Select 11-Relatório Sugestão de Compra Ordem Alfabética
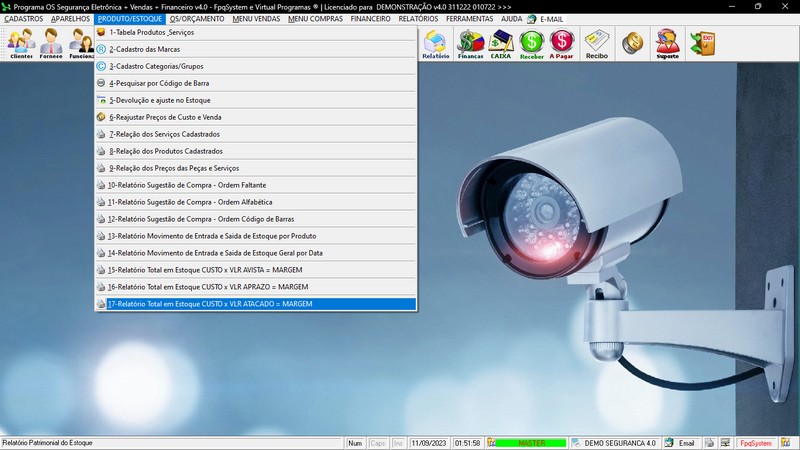Image resolution: width=800 pixels, height=450 pixels. 256,202
